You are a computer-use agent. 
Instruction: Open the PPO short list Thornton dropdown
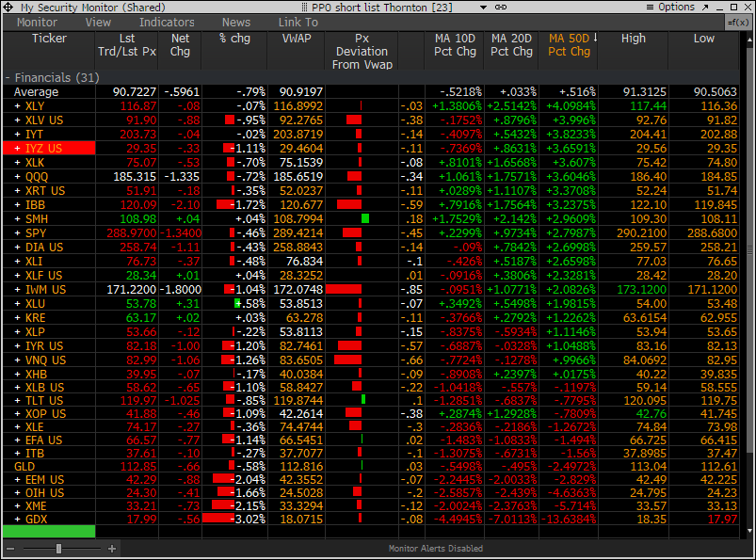pos(483,8)
